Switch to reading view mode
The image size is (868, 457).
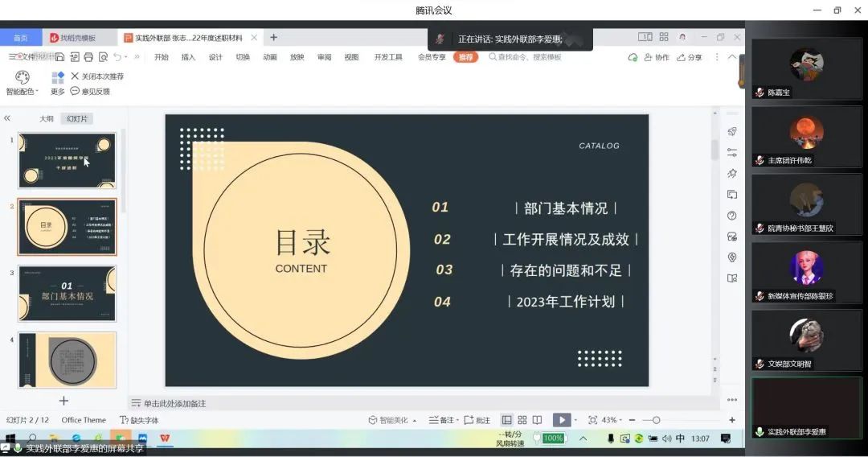[537, 420]
